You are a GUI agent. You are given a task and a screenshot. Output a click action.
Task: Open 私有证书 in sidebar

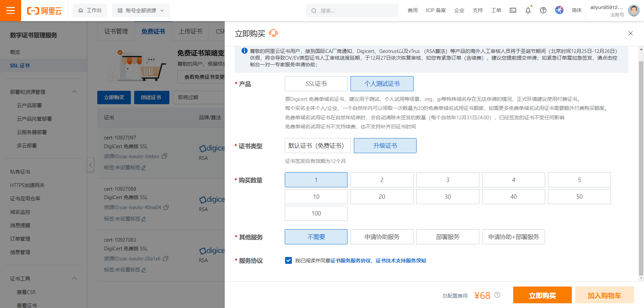pyautogui.click(x=20, y=172)
